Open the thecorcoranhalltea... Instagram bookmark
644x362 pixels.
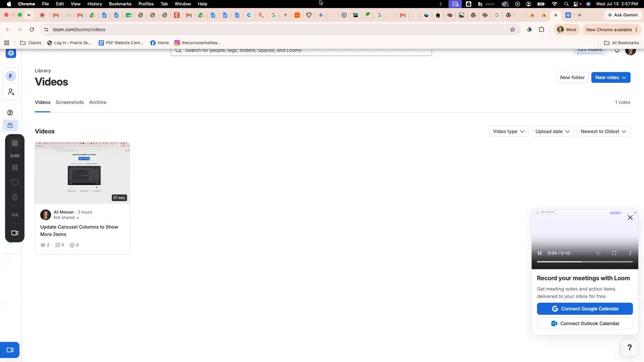[197, 43]
